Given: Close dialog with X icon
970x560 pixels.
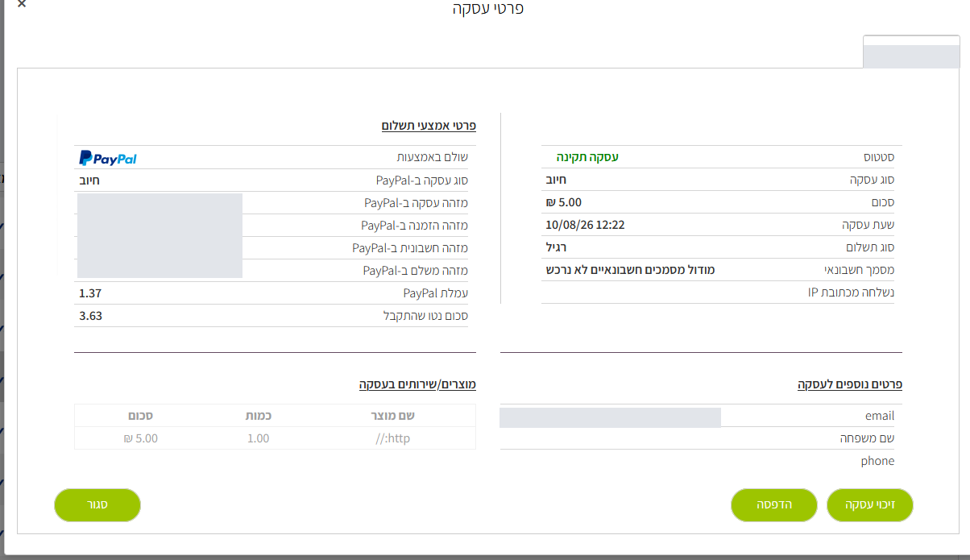Looking at the screenshot, I should pyautogui.click(x=22, y=4).
